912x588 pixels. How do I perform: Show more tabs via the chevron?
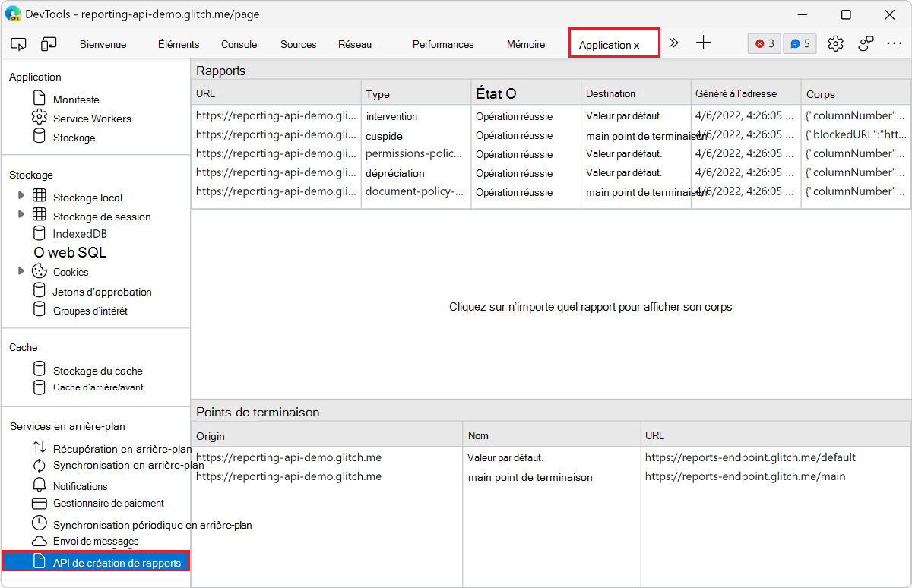(673, 43)
